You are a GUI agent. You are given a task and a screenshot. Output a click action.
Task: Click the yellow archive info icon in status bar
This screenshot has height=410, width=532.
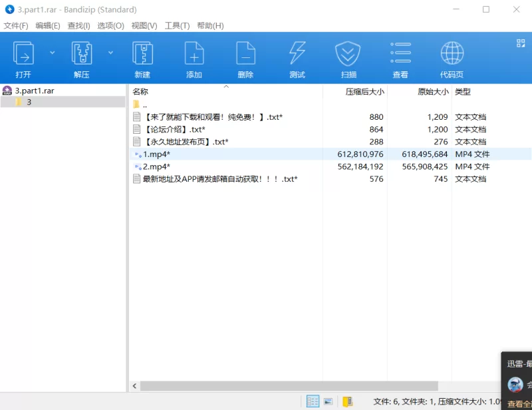coord(347,401)
